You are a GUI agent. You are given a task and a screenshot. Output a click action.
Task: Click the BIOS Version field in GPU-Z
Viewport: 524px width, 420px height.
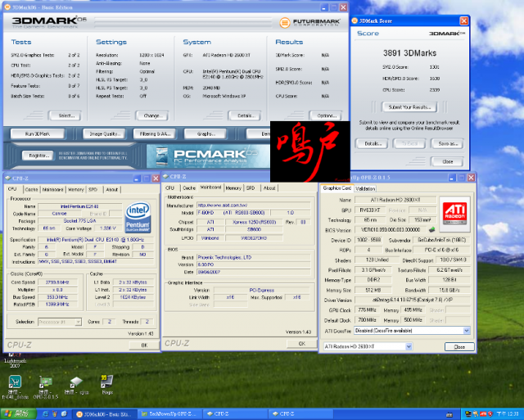(x=391, y=230)
